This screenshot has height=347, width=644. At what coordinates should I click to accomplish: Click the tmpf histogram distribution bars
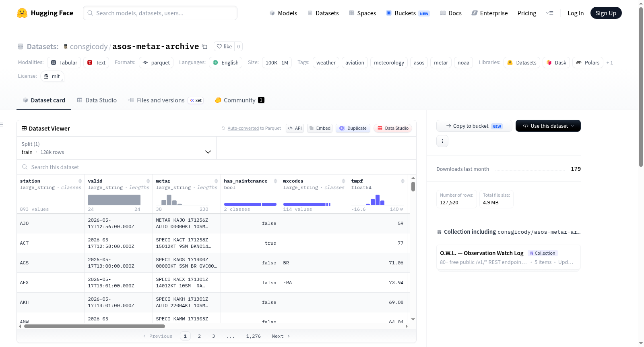point(377,200)
